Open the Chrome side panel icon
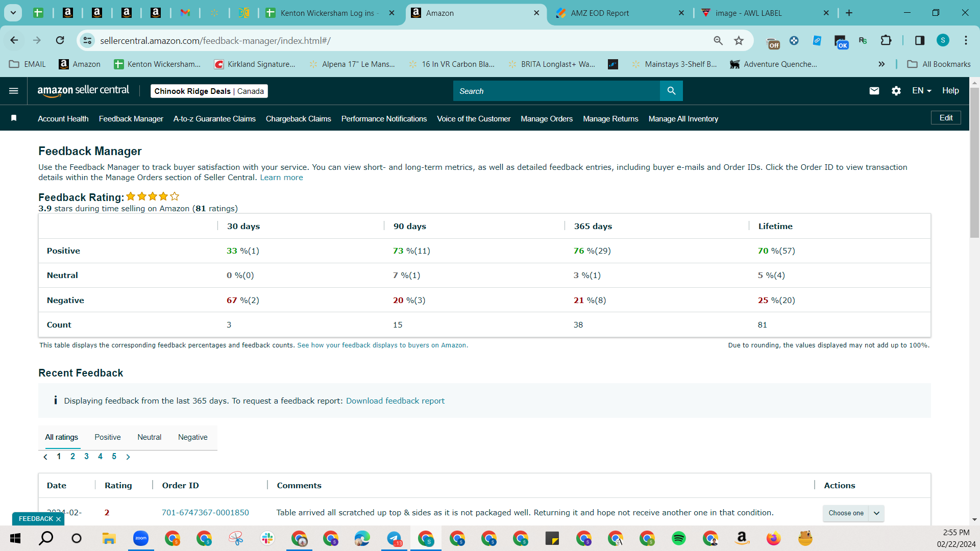This screenshot has width=980, height=551. (x=920, y=40)
